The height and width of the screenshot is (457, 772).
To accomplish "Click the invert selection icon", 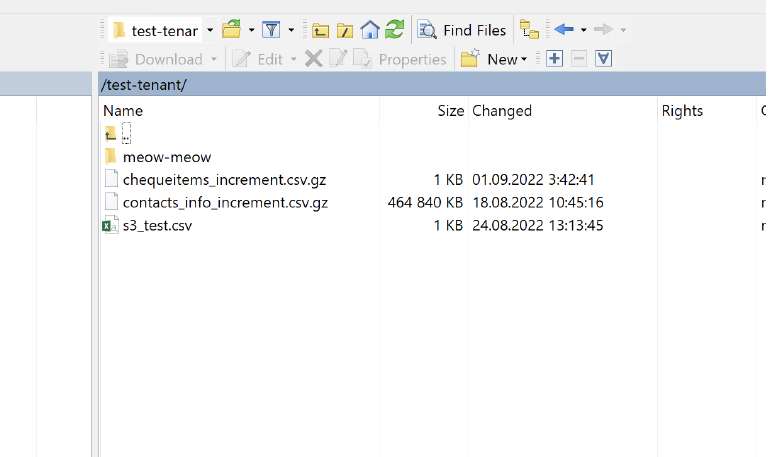I will 603,59.
